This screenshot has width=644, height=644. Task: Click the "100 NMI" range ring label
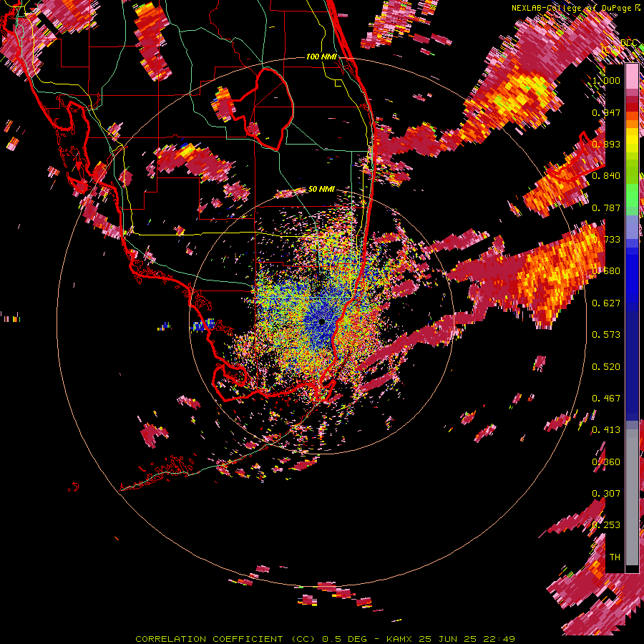point(321,57)
